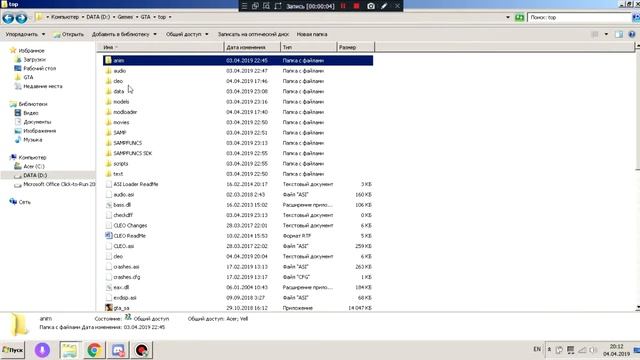
Task: Open the recorder toolbar menu icon
Action: click(x=244, y=6)
